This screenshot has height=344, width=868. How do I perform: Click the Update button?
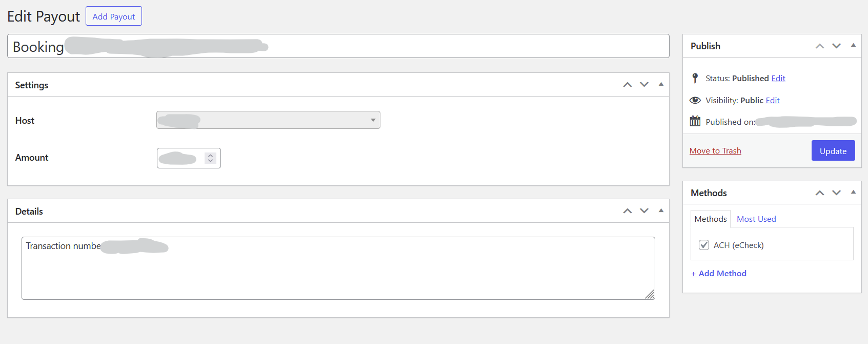point(833,150)
